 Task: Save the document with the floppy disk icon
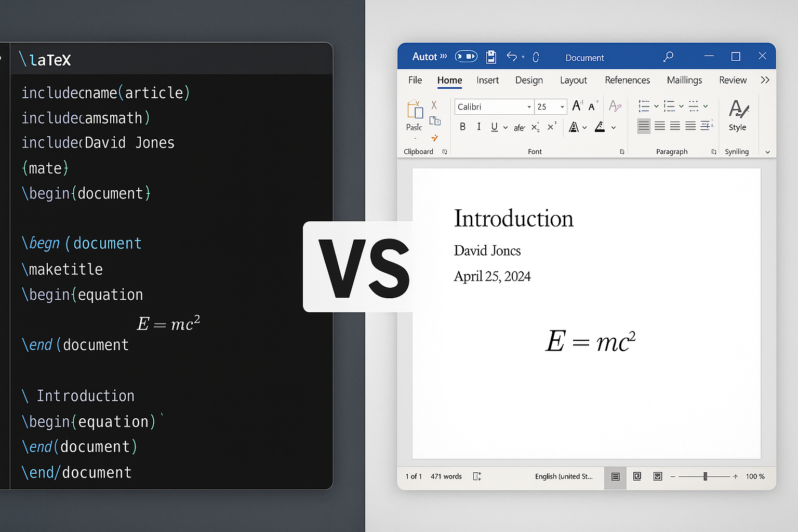pos(491,57)
